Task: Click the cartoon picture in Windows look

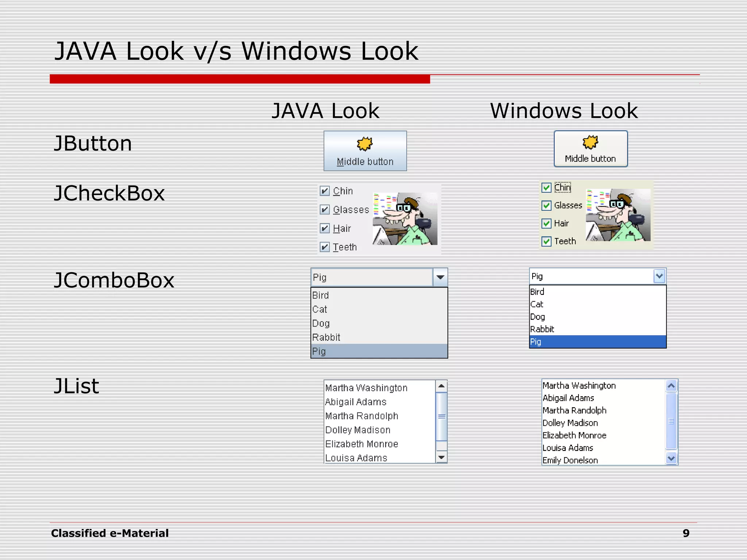Action: click(618, 215)
